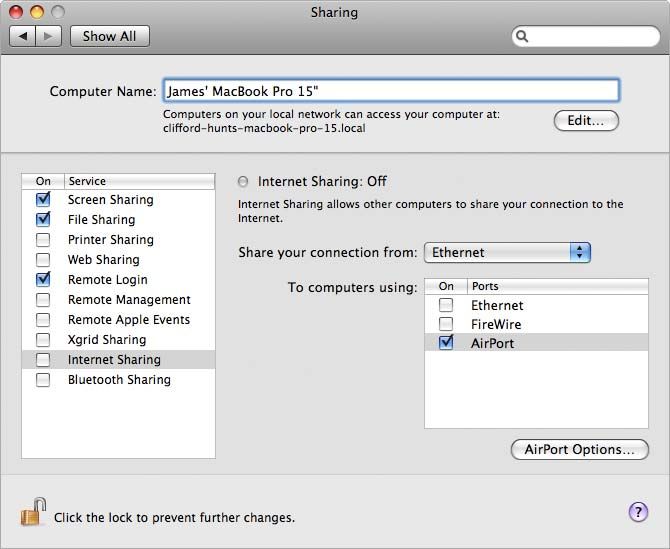Go back using the left arrow button
The width and height of the screenshot is (670, 549).
tap(22, 36)
